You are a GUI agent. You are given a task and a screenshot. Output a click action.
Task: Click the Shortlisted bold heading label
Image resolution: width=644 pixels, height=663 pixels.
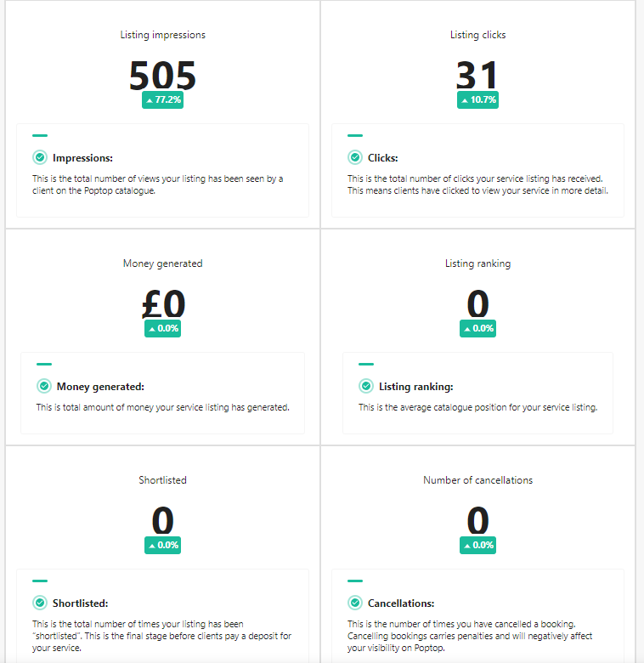click(81, 603)
